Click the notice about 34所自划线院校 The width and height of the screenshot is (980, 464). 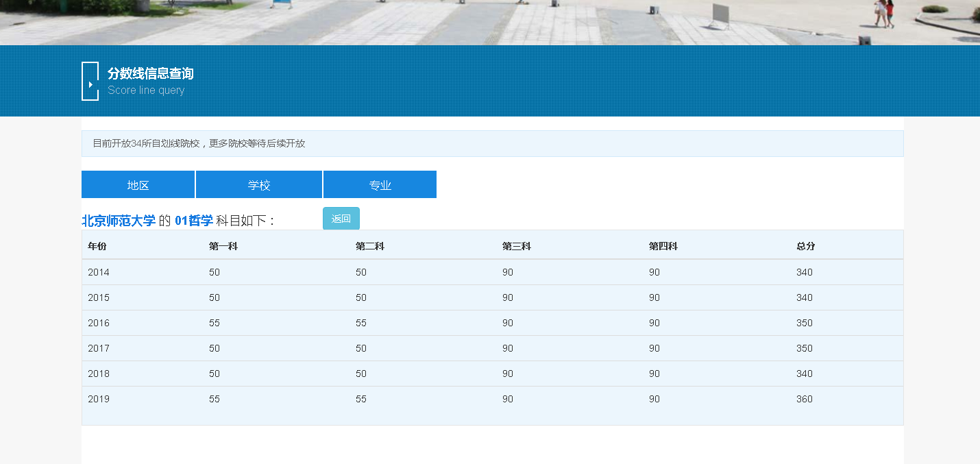[492, 143]
